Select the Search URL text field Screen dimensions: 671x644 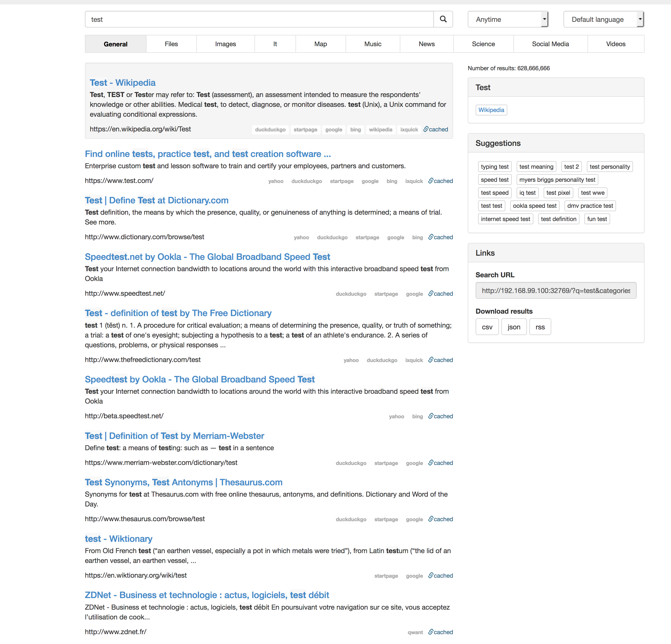[555, 290]
